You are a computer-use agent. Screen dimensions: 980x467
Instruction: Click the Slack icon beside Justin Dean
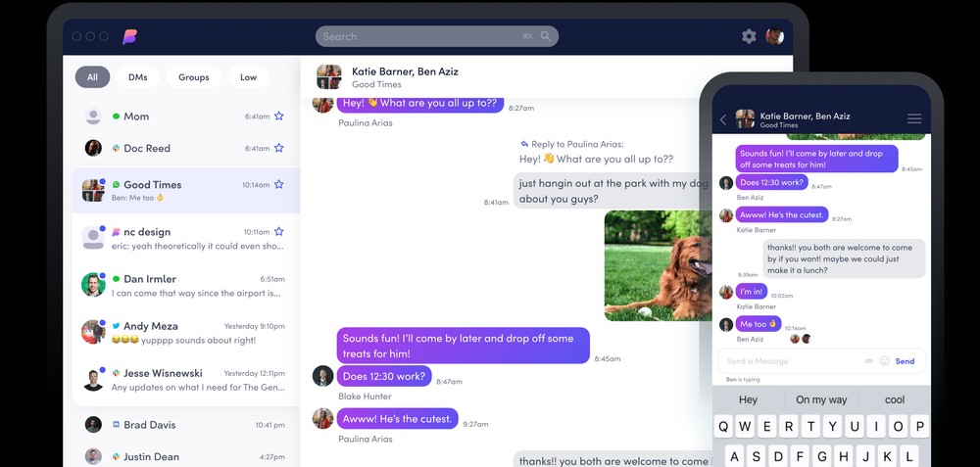point(117,456)
